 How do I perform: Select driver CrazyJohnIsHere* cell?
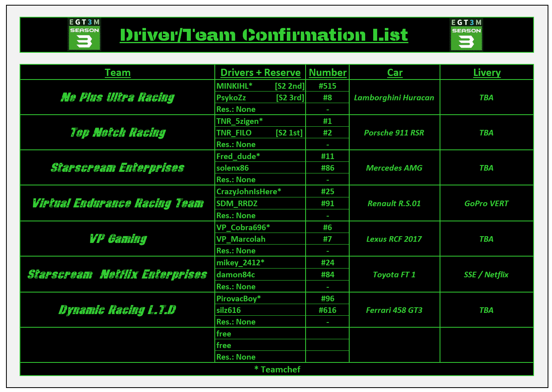click(260, 191)
